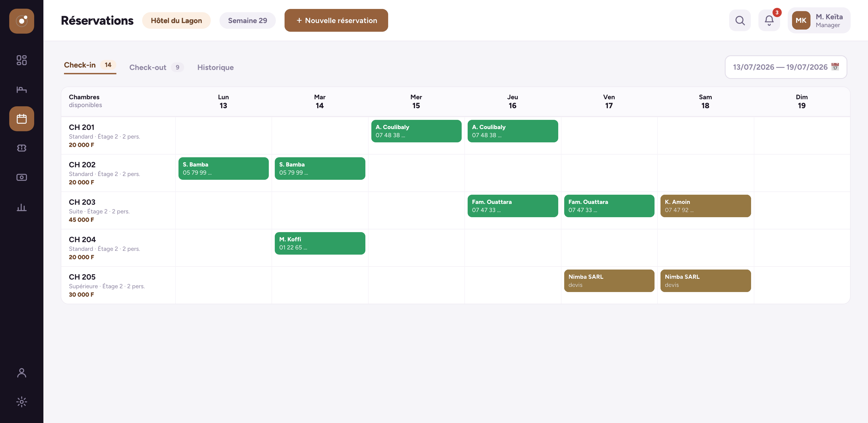
Task: Select room CH 204 label
Action: (82, 239)
